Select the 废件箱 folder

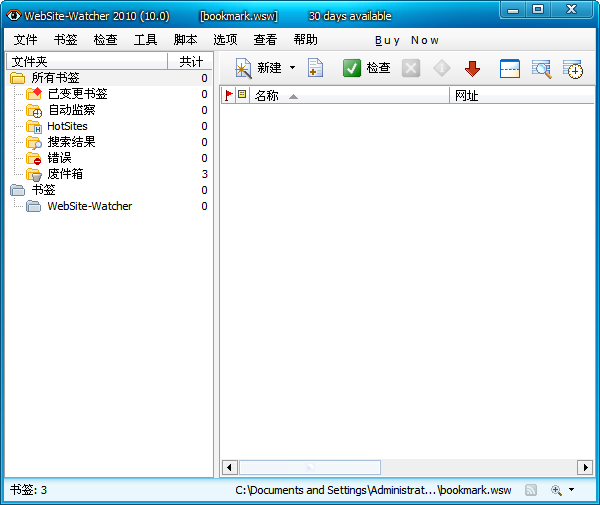click(65, 174)
